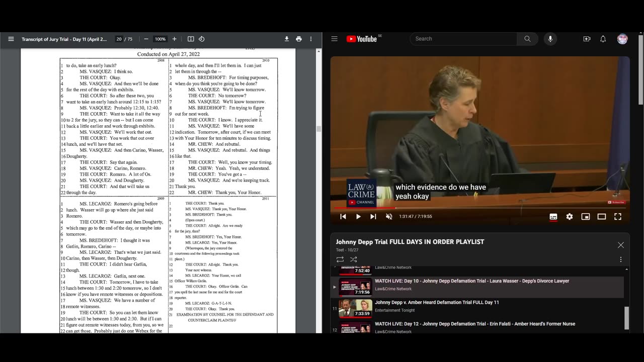Fit PDF page to width
This screenshot has width=644, height=362.
(x=191, y=39)
